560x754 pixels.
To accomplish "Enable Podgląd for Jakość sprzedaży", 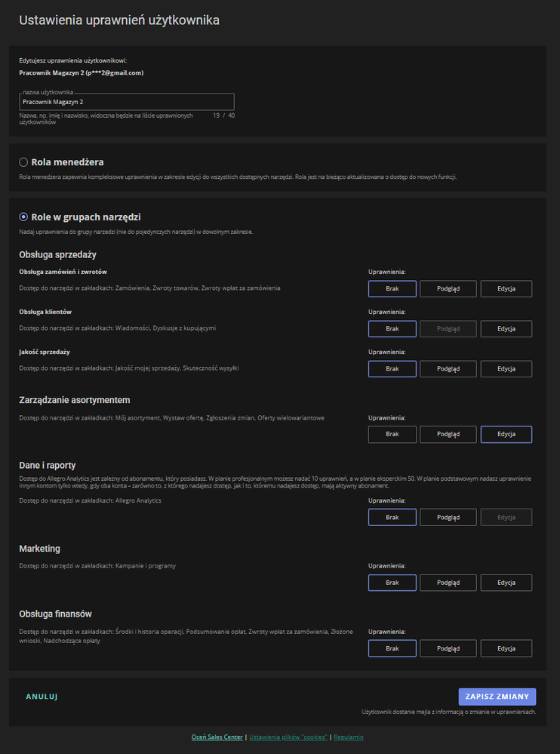I will tap(448, 369).
